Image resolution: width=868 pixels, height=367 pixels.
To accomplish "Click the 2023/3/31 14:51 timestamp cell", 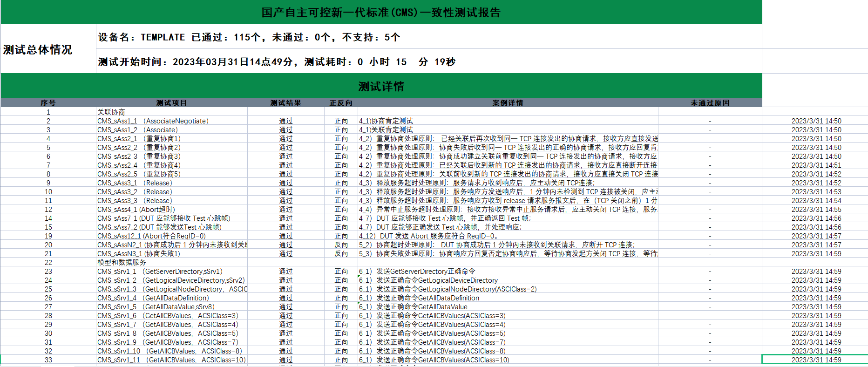I will pos(815,165).
